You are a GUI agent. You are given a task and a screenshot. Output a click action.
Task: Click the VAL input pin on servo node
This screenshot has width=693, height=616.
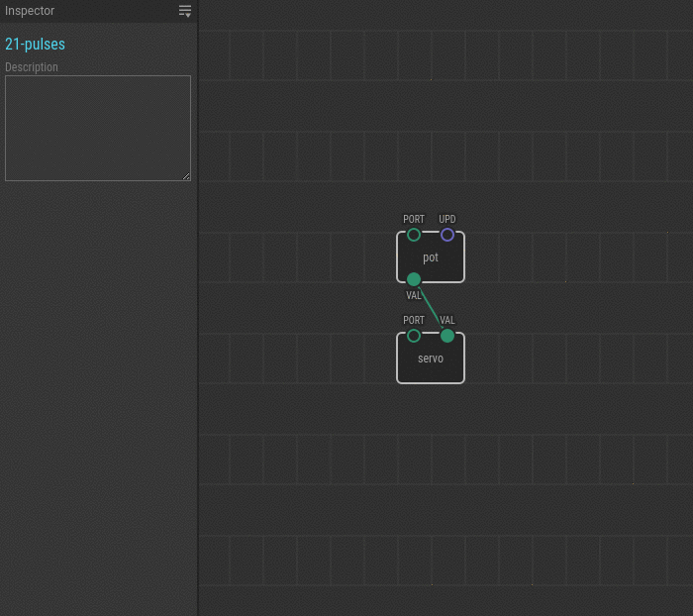click(x=447, y=336)
